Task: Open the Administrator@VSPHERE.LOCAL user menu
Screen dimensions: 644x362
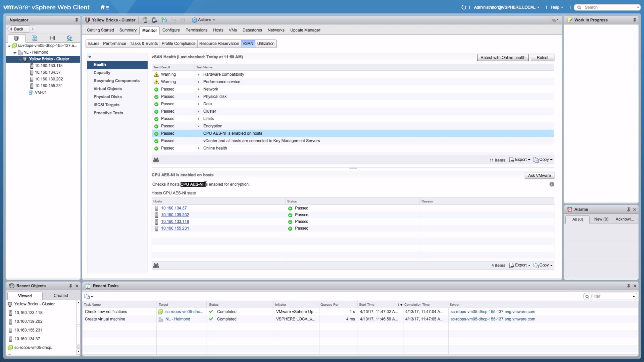Action: [506, 7]
